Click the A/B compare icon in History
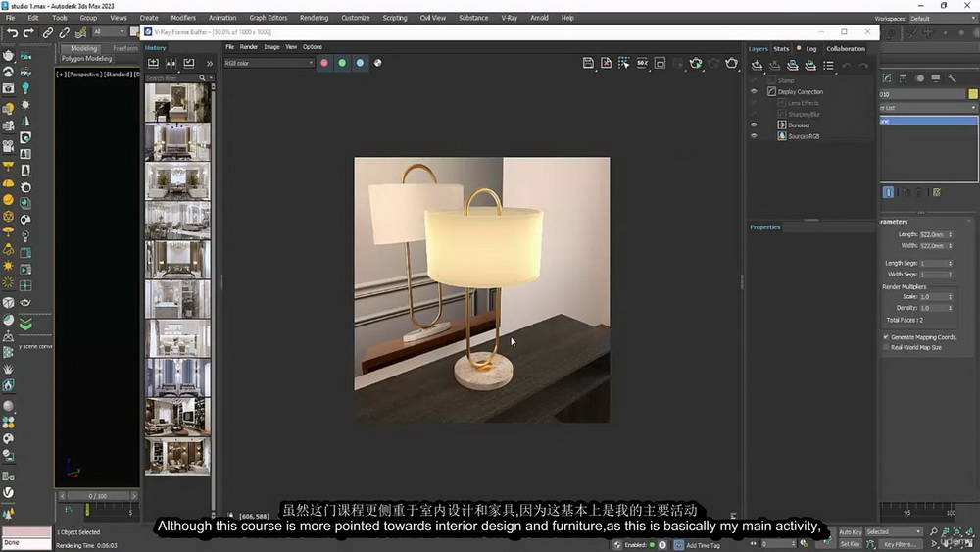The width and height of the screenshot is (980, 552). coord(171,63)
